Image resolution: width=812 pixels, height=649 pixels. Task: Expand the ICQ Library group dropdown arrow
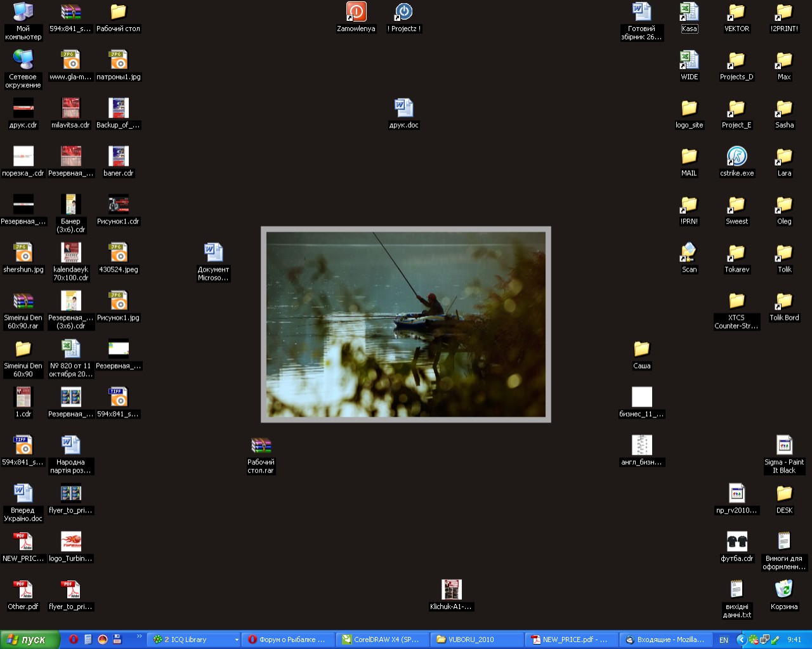click(237, 640)
